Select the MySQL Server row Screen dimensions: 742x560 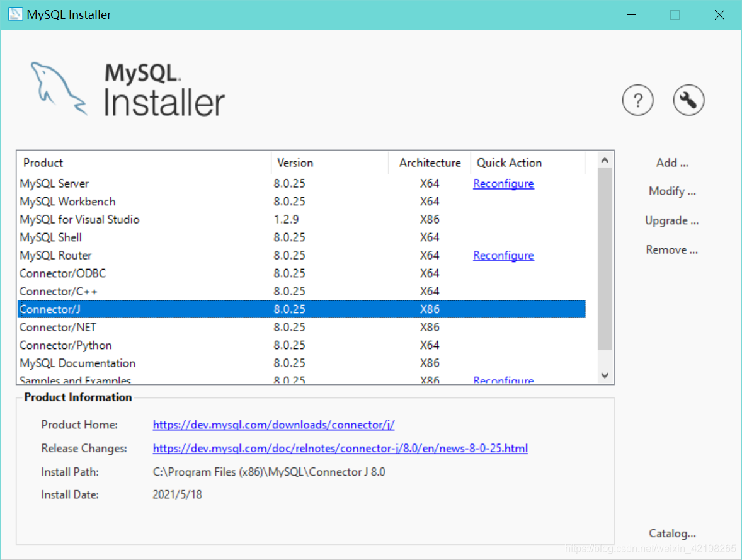(x=302, y=184)
